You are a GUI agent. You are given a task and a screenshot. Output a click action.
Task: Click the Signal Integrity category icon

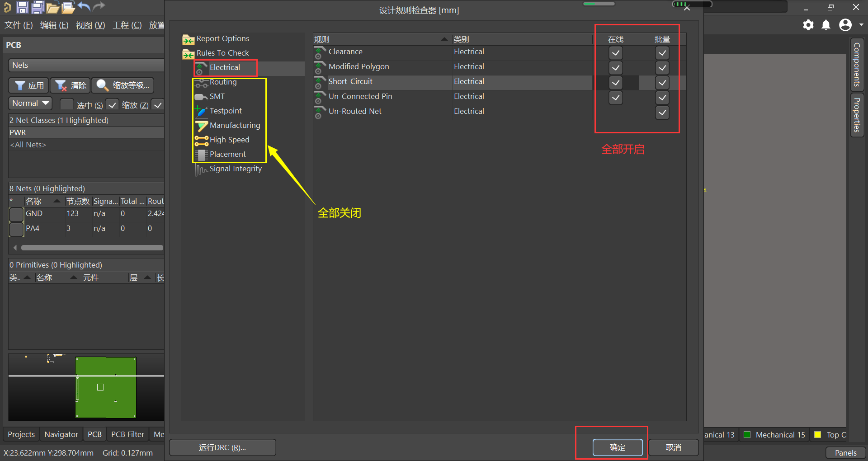tap(201, 169)
